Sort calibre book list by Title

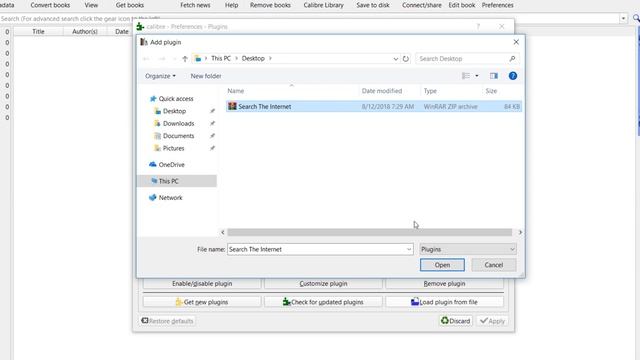click(38, 31)
